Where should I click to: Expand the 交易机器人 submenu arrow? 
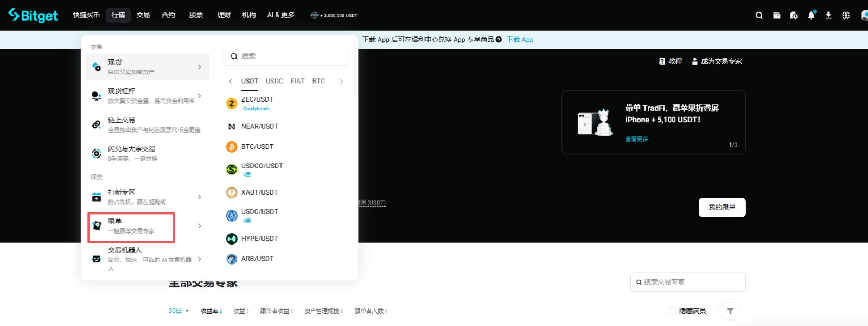pos(200,259)
